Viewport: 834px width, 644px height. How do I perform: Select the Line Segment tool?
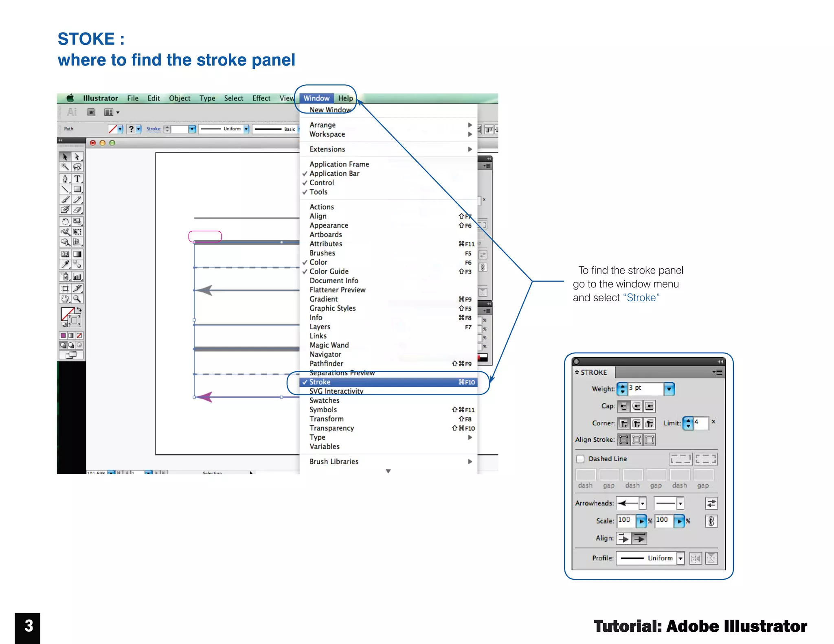tap(65, 189)
